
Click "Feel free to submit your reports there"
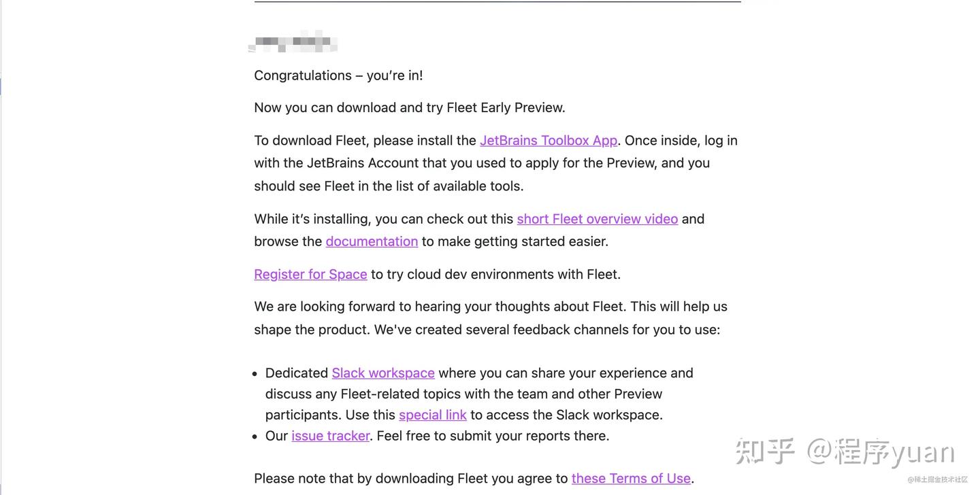click(x=493, y=436)
